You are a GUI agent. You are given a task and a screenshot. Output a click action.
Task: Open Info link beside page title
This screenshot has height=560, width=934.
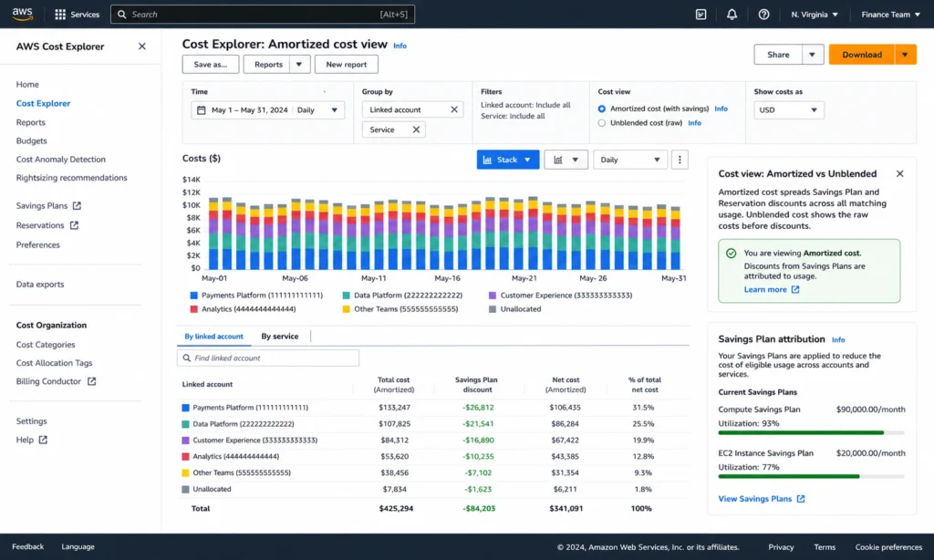point(400,46)
